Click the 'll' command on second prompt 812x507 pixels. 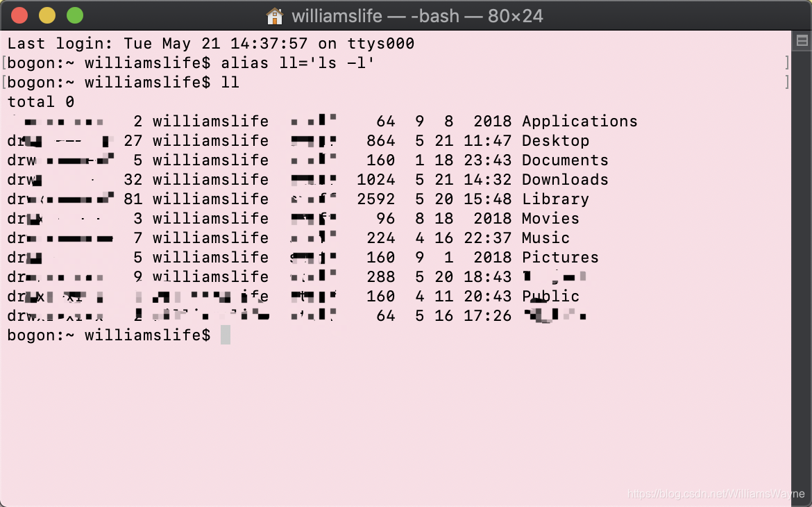pos(230,83)
